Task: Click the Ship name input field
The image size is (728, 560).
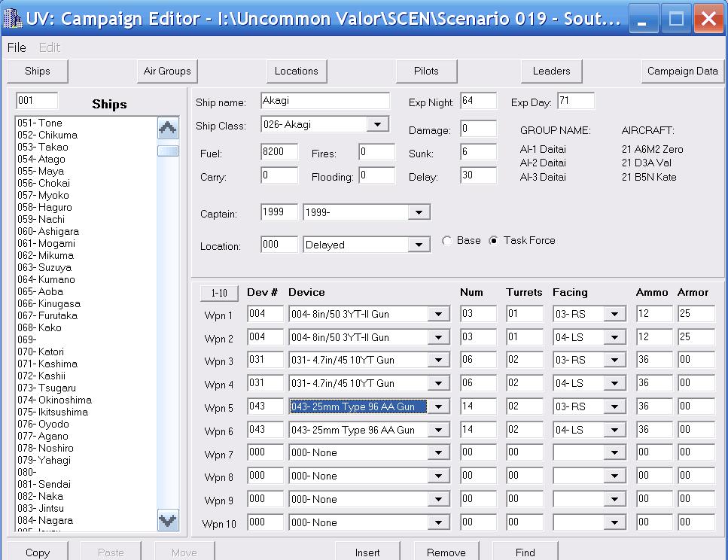Action: (325, 101)
